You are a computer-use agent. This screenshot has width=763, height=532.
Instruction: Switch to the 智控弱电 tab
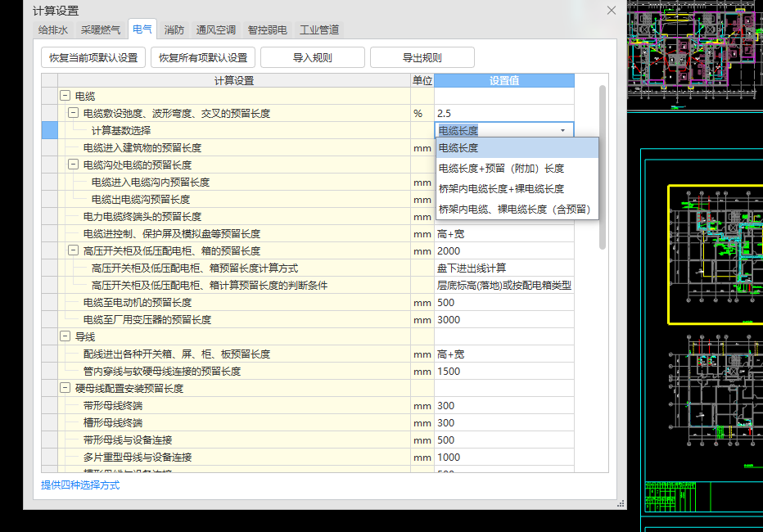click(267, 29)
